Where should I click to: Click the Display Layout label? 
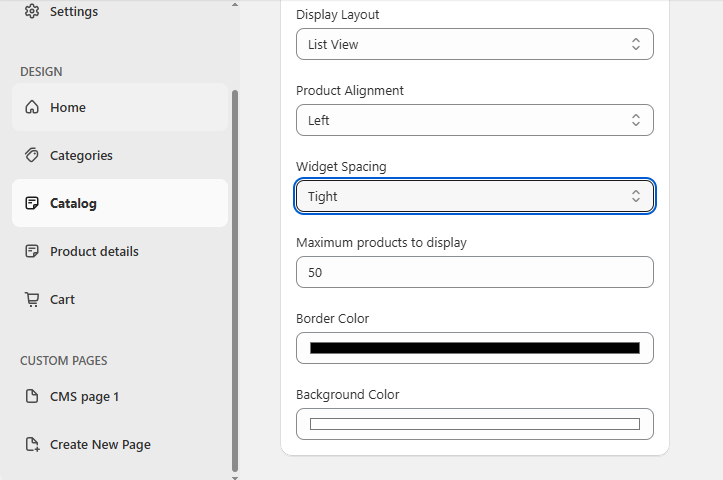tap(338, 15)
